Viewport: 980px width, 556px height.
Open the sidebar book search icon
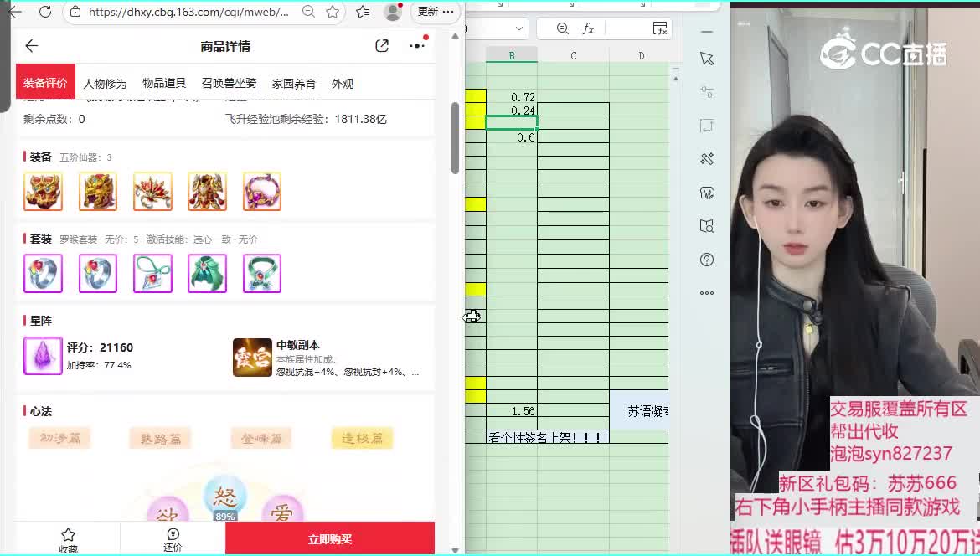coord(707,225)
